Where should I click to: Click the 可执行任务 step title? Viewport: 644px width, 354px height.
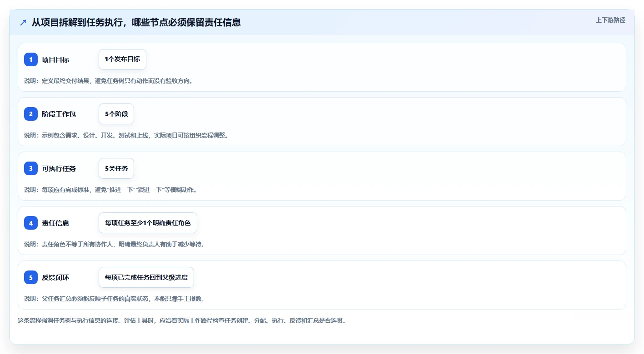pos(59,168)
